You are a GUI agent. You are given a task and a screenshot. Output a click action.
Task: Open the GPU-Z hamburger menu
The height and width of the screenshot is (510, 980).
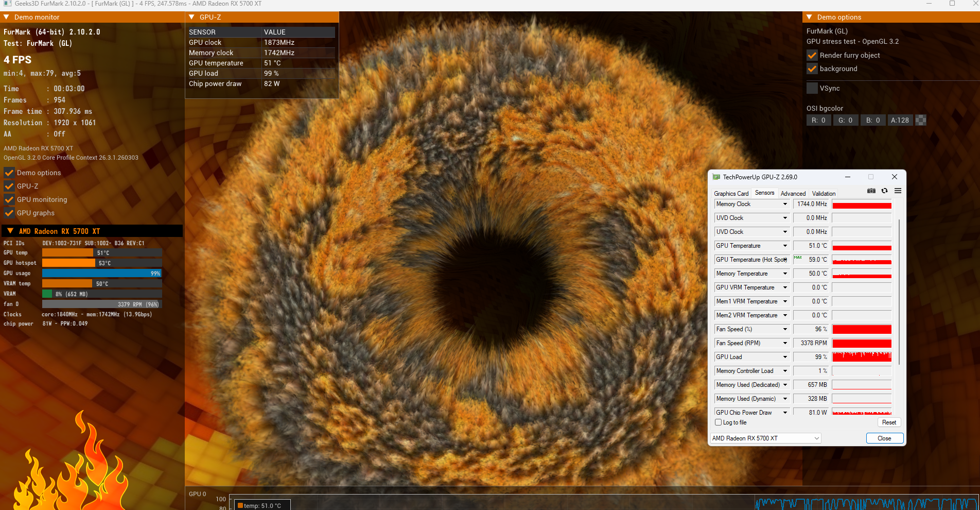[898, 191]
